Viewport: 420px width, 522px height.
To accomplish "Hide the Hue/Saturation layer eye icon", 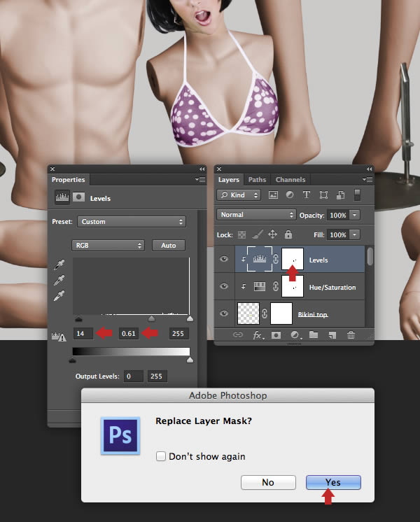I will click(x=225, y=287).
